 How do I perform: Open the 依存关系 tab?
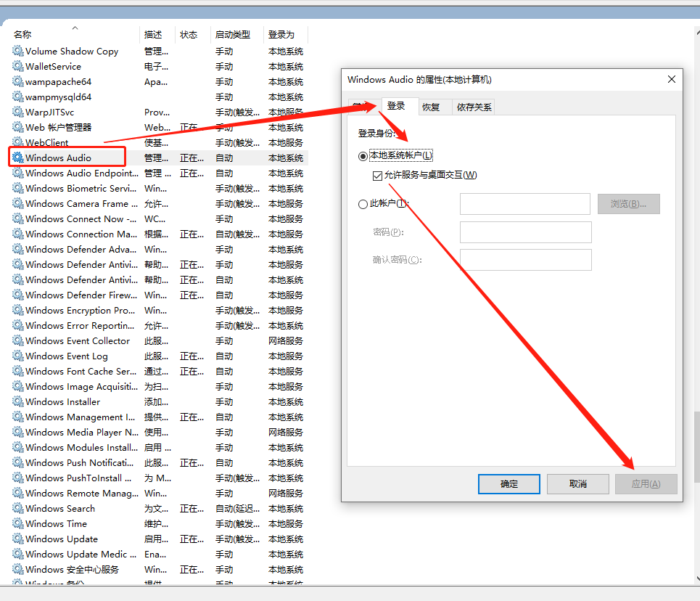(475, 106)
